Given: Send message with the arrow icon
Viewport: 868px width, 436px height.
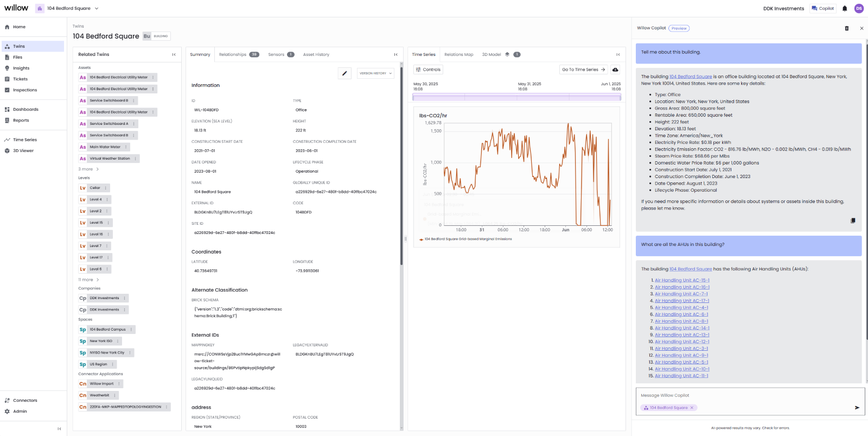Looking at the screenshot, I should tap(857, 407).
